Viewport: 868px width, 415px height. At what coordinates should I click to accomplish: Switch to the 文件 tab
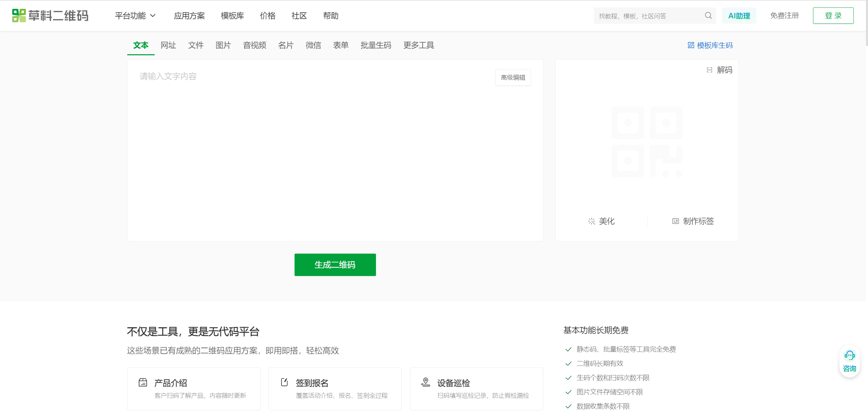196,45
